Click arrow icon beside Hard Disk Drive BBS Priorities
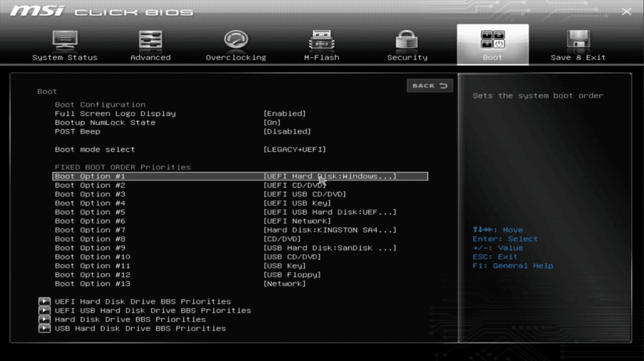This screenshot has height=361, width=644. 45,319
